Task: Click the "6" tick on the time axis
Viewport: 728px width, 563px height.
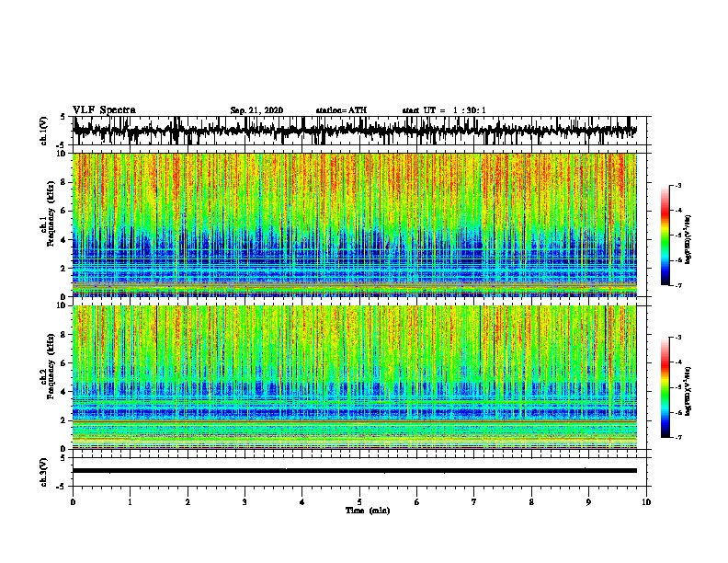Action: [x=417, y=502]
